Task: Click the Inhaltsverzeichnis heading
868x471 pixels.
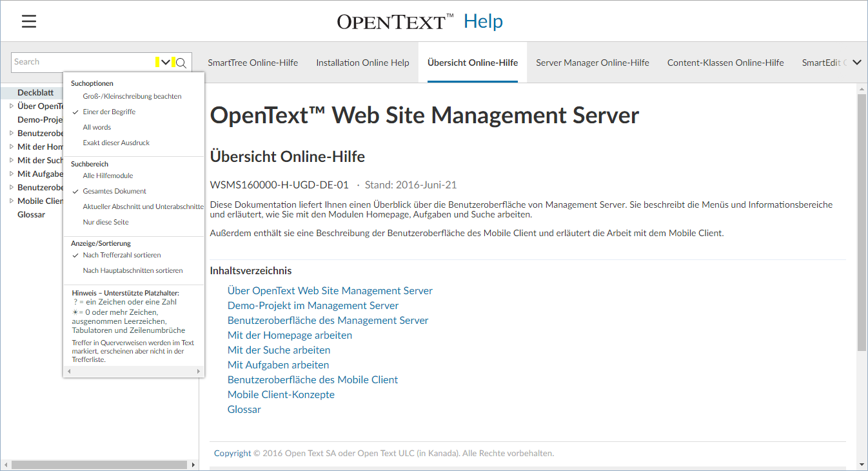Action: (251, 270)
